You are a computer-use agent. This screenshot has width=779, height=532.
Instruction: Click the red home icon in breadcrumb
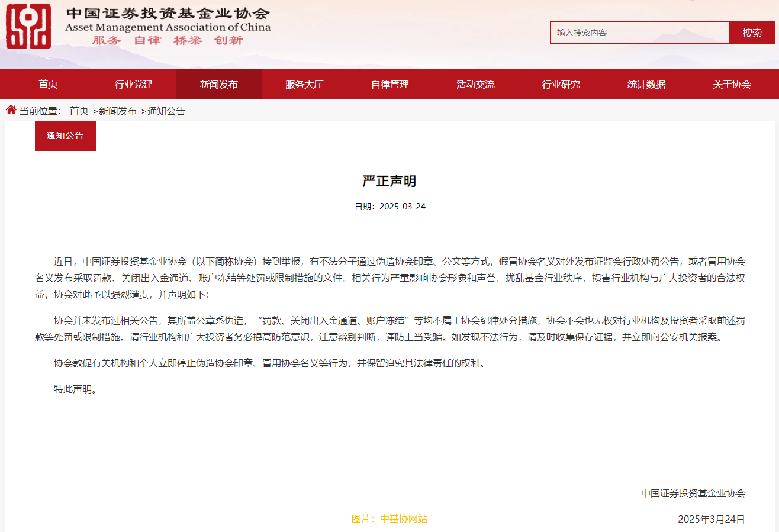coord(11,110)
